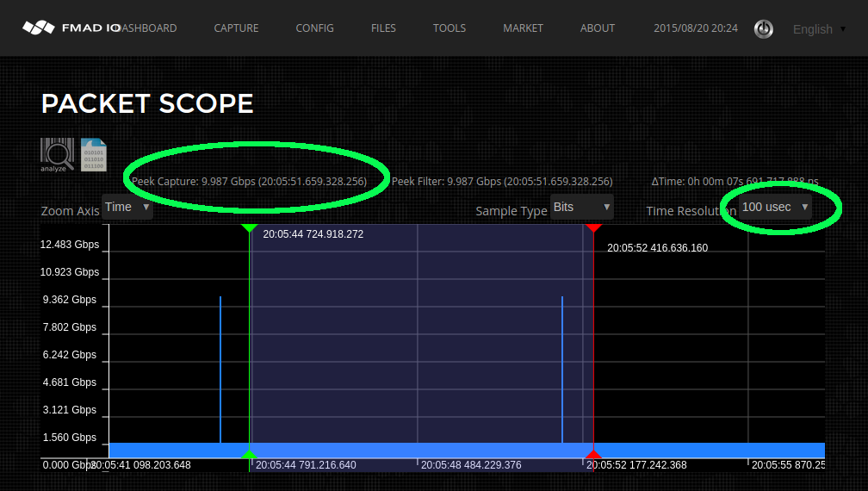Click the blue spike inside selected region
The image size is (868, 491).
562,369
